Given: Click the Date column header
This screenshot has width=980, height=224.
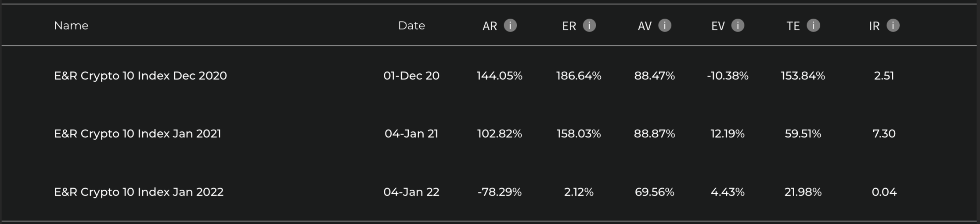Looking at the screenshot, I should [x=411, y=25].
